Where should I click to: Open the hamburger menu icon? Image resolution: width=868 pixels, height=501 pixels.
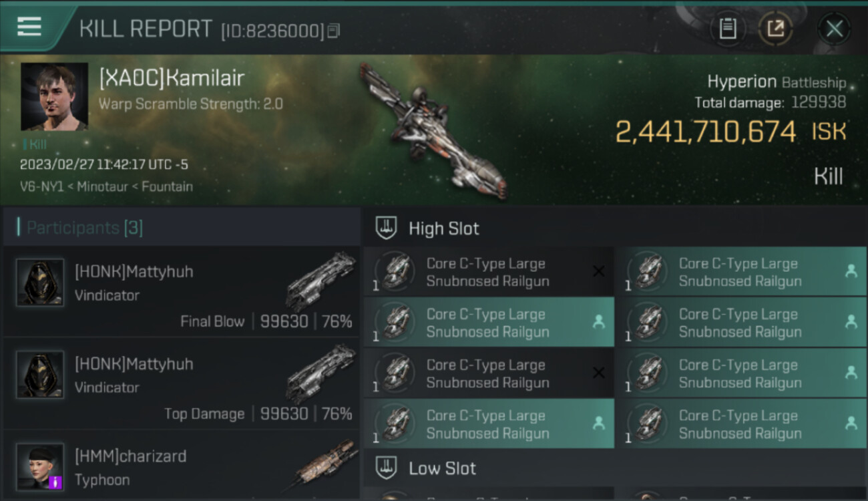click(x=29, y=27)
